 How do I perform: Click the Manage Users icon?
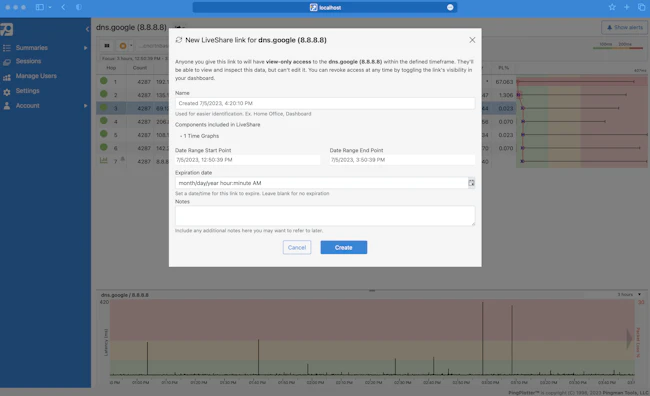tap(7, 78)
